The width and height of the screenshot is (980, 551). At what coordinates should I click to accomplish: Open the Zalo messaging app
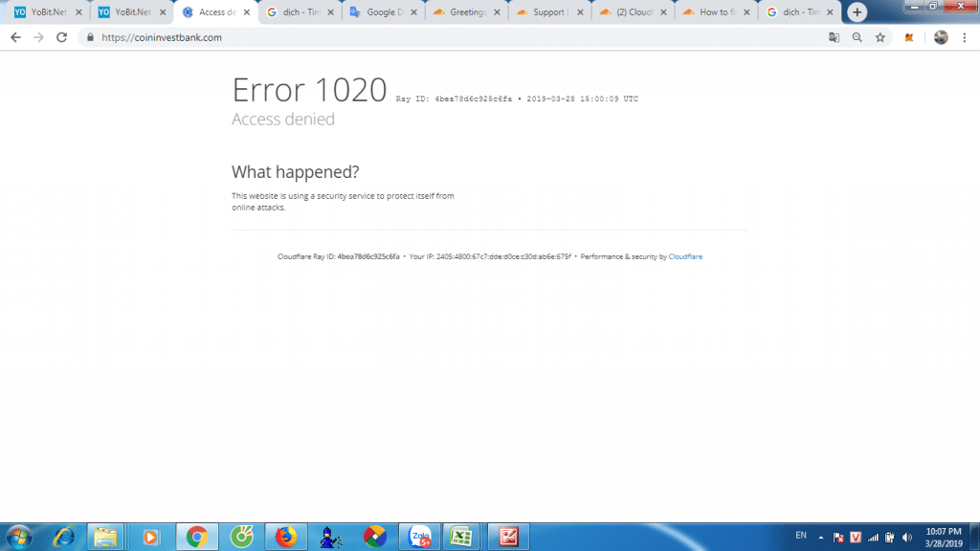click(418, 537)
